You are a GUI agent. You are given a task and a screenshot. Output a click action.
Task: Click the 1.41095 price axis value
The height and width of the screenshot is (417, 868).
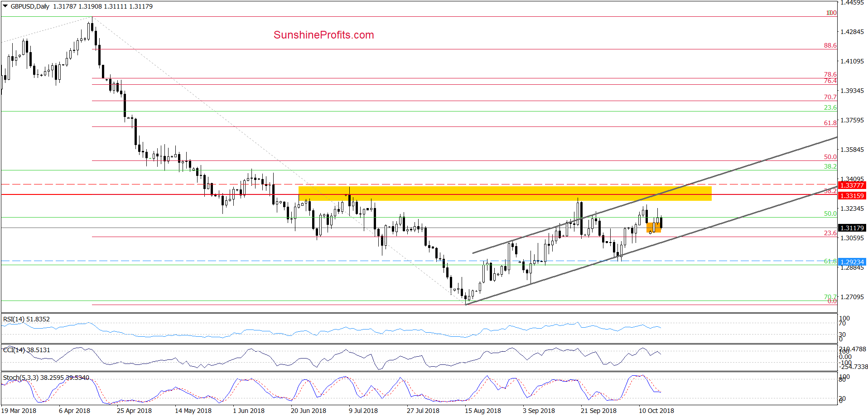852,61
